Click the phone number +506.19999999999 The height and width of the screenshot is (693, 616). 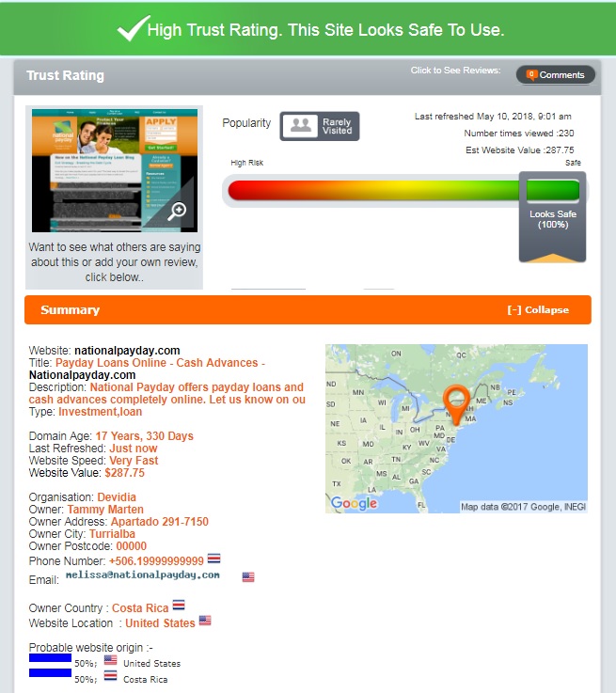tap(156, 560)
